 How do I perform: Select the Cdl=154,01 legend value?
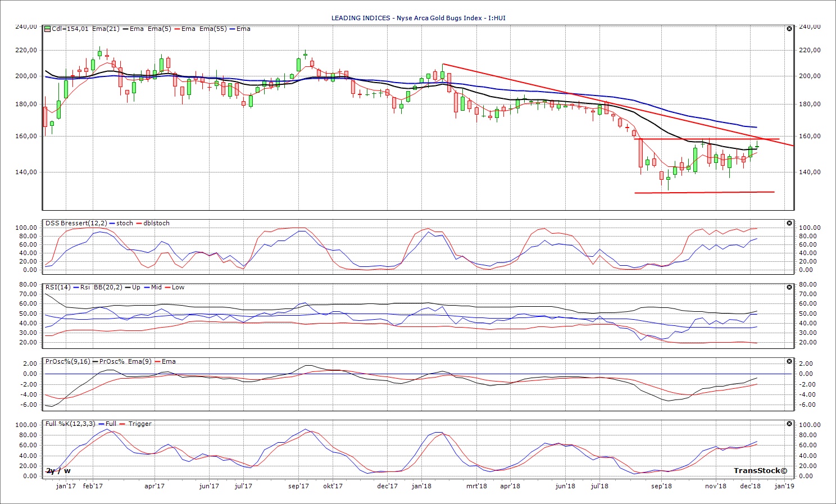click(x=70, y=29)
